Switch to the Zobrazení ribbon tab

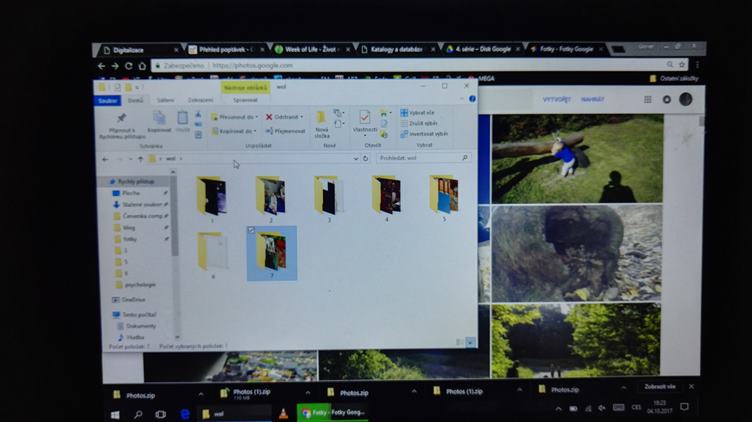pyautogui.click(x=200, y=100)
